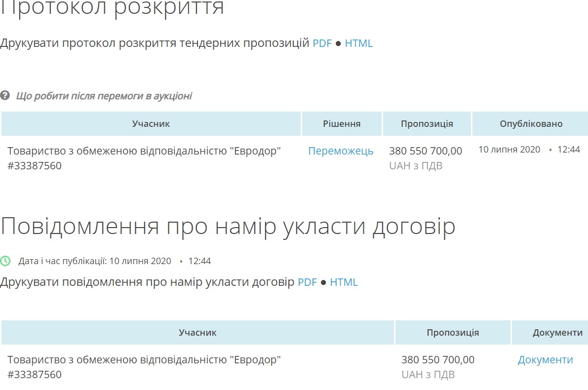Screen dimensions: 588x390
Task: Select 'UAH з ПДВ' label in the first table
Action: click(x=416, y=166)
